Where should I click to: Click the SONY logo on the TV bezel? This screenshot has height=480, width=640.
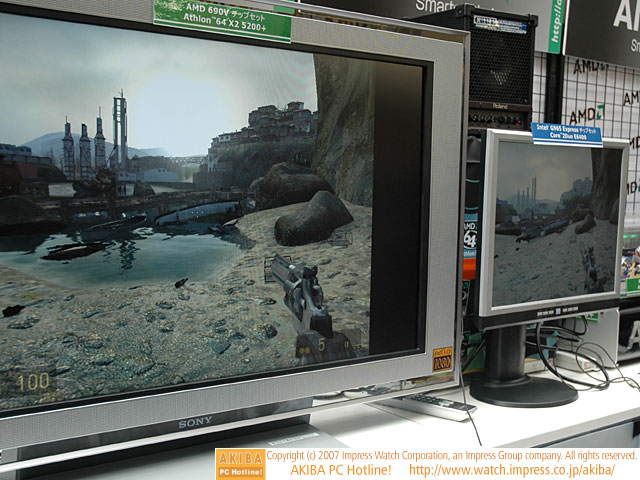(x=195, y=424)
